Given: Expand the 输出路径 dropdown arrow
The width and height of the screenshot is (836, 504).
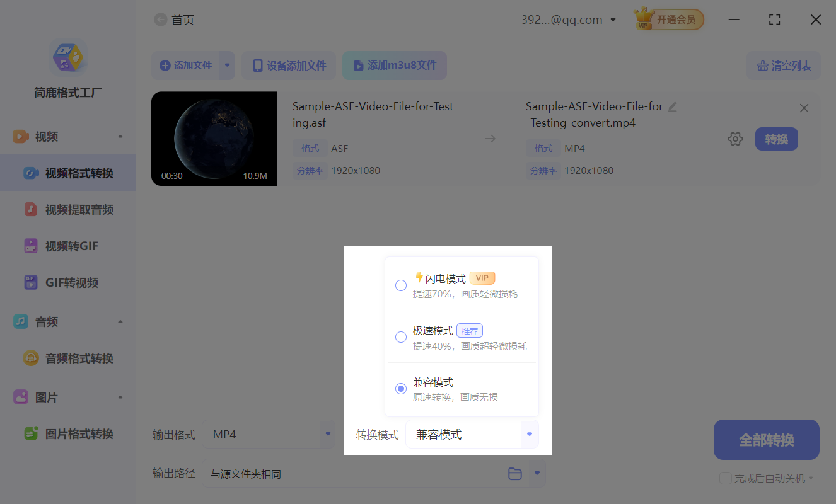Looking at the screenshot, I should pyautogui.click(x=537, y=473).
